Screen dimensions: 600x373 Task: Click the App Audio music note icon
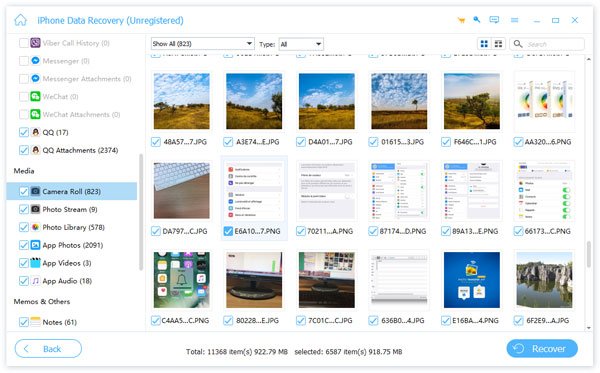(x=35, y=281)
